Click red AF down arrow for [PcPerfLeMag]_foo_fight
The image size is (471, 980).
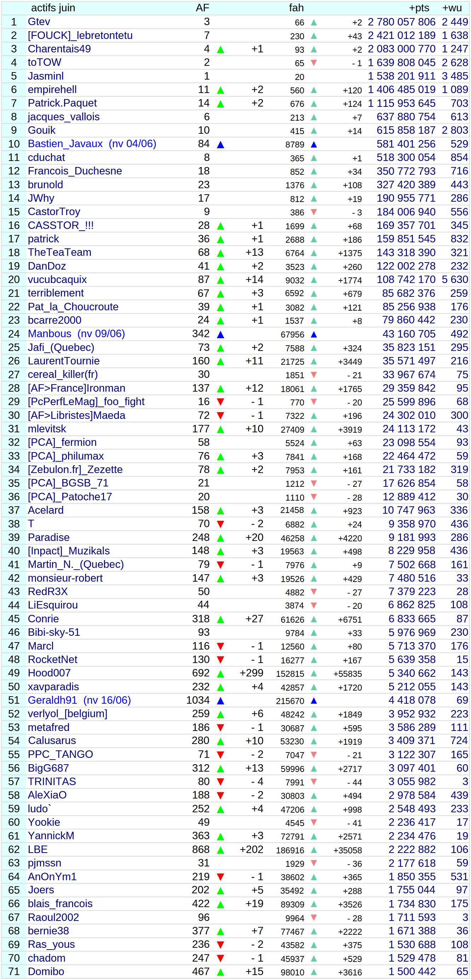220,402
